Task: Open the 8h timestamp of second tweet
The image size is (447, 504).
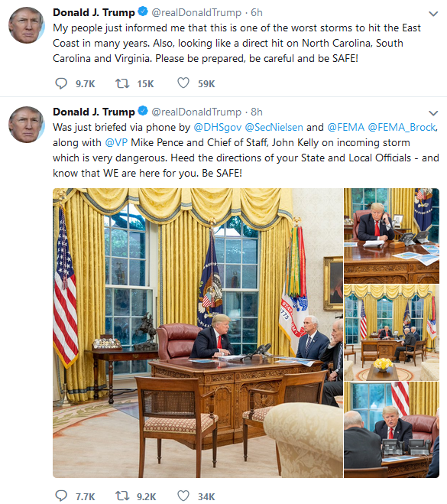Action: 257,112
